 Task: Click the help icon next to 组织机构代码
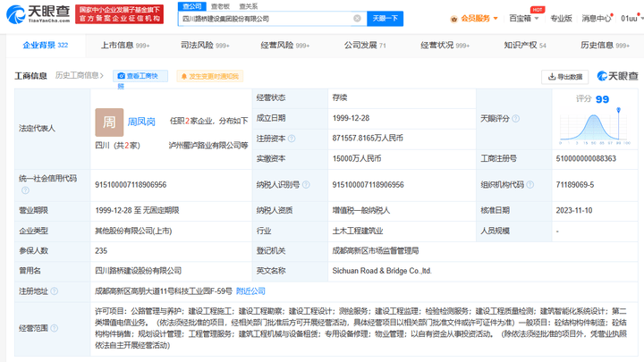click(530, 185)
